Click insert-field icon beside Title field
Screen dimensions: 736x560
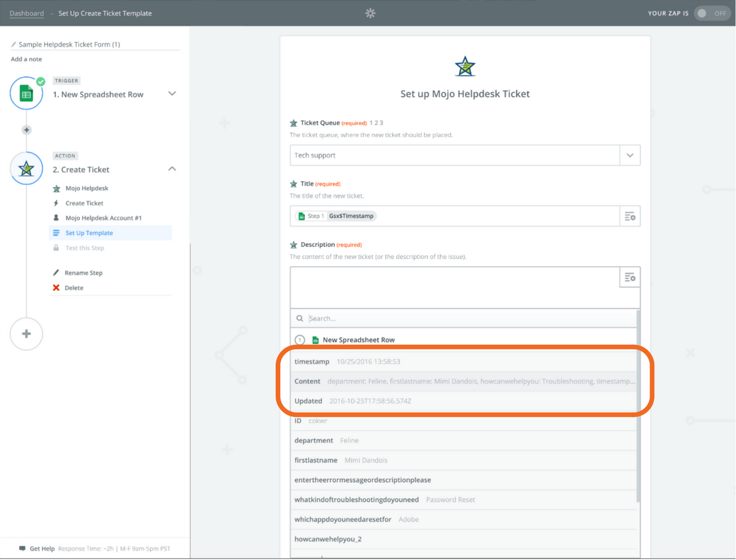point(630,216)
